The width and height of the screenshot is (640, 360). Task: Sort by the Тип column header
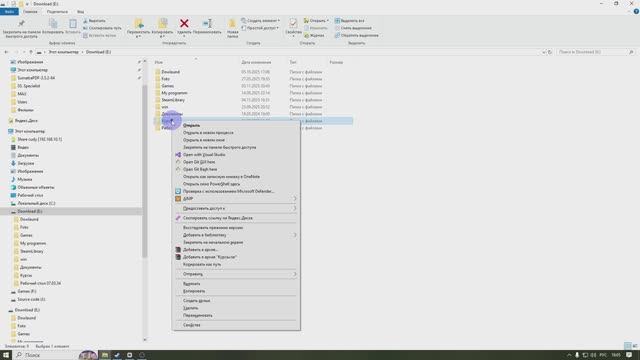293,62
